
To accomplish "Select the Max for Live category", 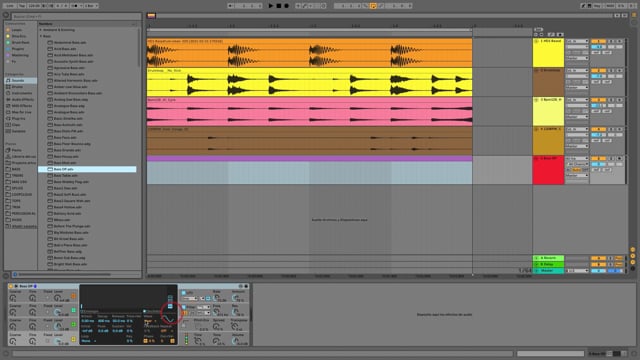I will point(20,112).
